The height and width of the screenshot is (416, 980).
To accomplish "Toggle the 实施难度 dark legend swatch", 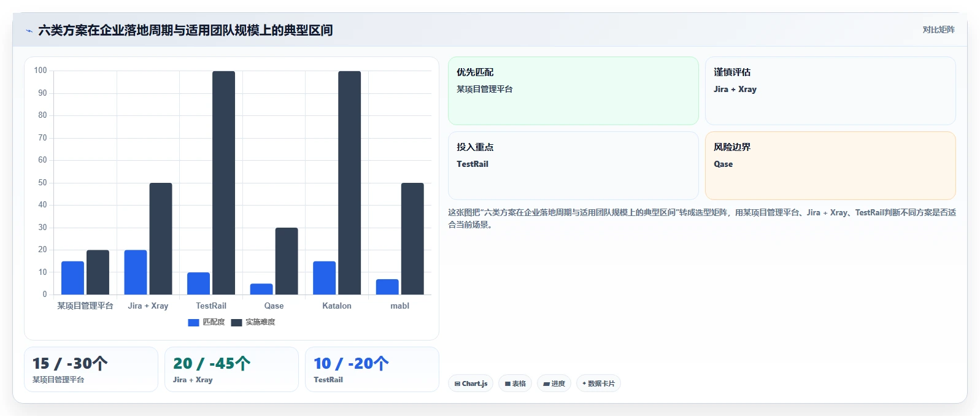I will (x=236, y=323).
